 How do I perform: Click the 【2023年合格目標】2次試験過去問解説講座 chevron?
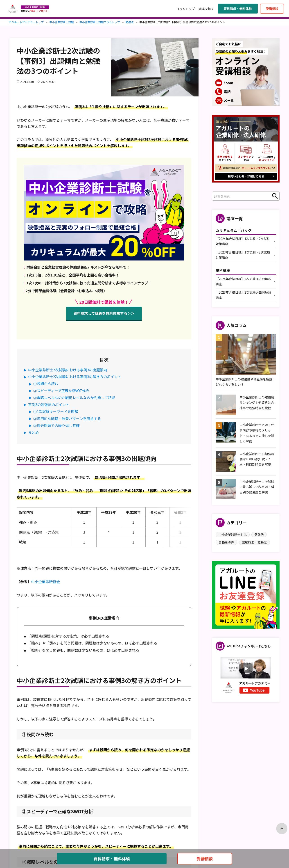[274, 295]
